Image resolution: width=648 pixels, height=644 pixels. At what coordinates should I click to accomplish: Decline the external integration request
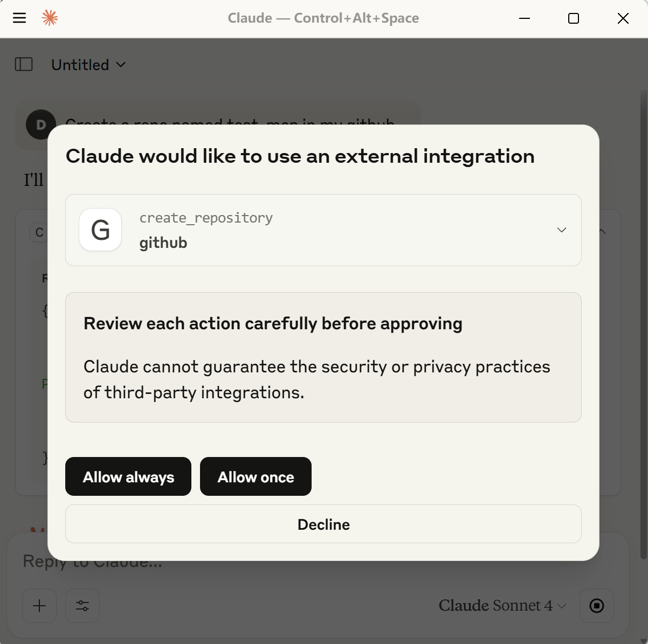(323, 524)
